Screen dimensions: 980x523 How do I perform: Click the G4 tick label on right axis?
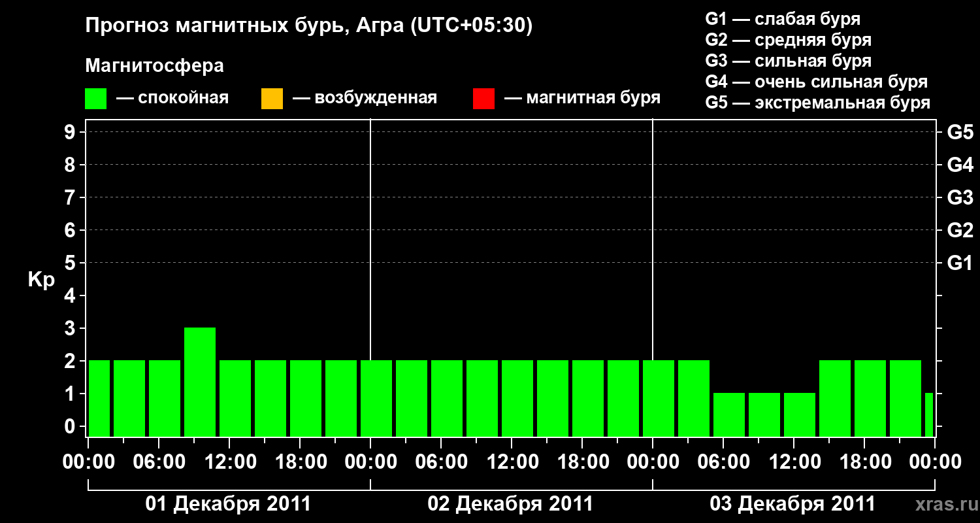point(960,165)
